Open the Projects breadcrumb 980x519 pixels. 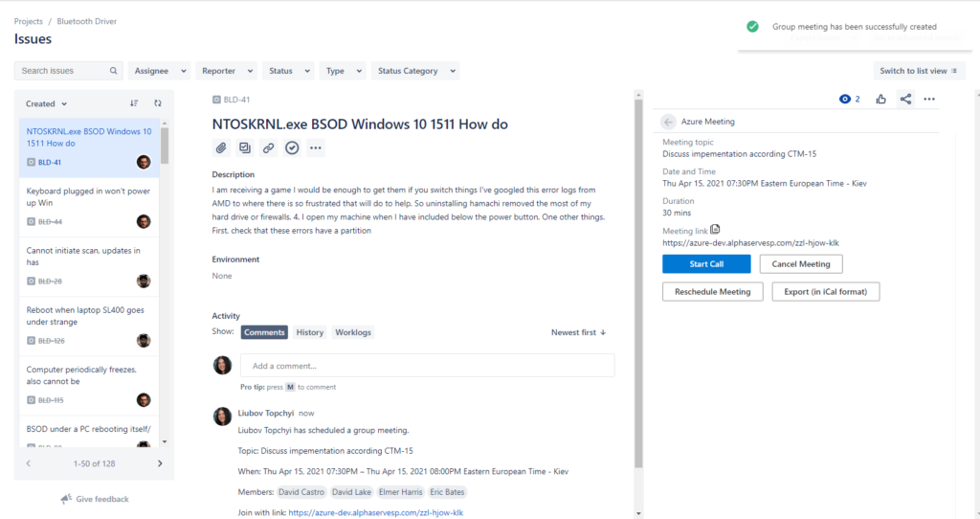29,21
